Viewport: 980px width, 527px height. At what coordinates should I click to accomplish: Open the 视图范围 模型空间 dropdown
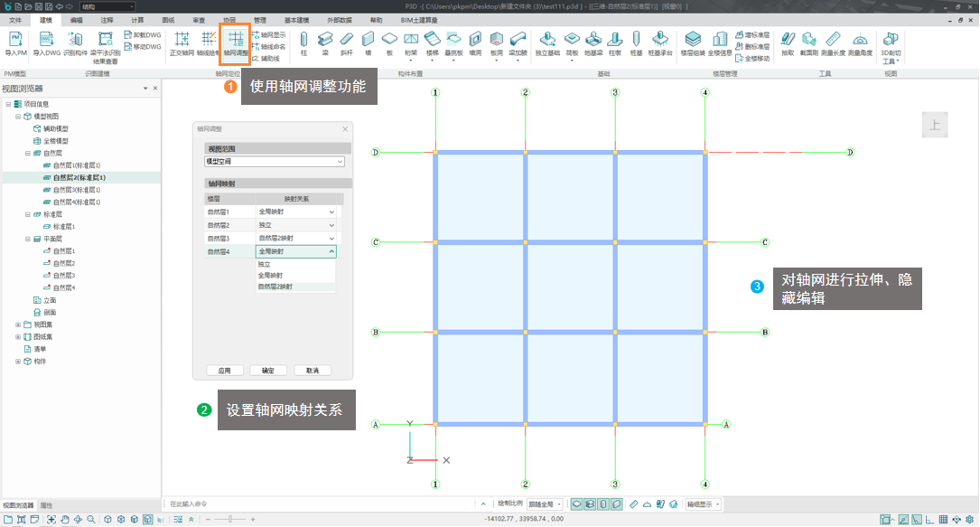pyautogui.click(x=274, y=161)
